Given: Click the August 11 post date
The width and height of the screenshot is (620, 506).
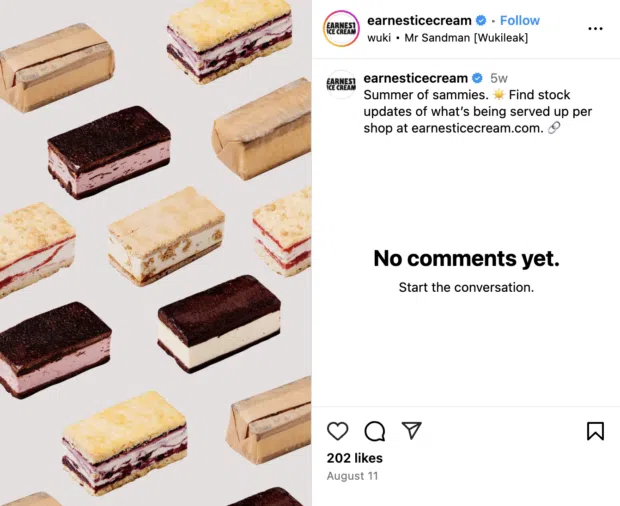Looking at the screenshot, I should pos(350,476).
